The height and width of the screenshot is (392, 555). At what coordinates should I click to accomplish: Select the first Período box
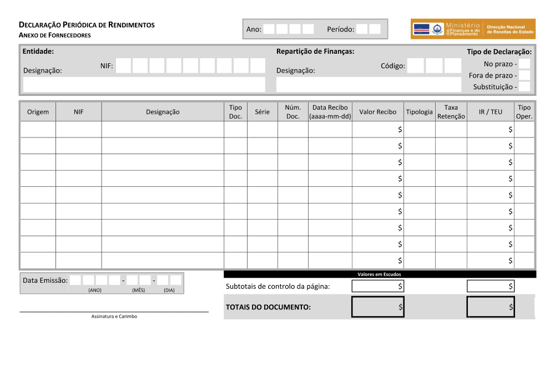[362, 29]
